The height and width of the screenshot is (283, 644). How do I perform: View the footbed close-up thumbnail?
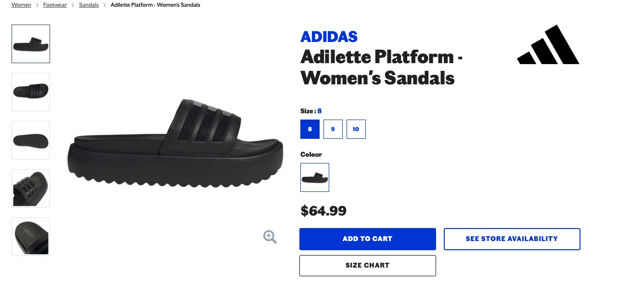pyautogui.click(x=31, y=236)
